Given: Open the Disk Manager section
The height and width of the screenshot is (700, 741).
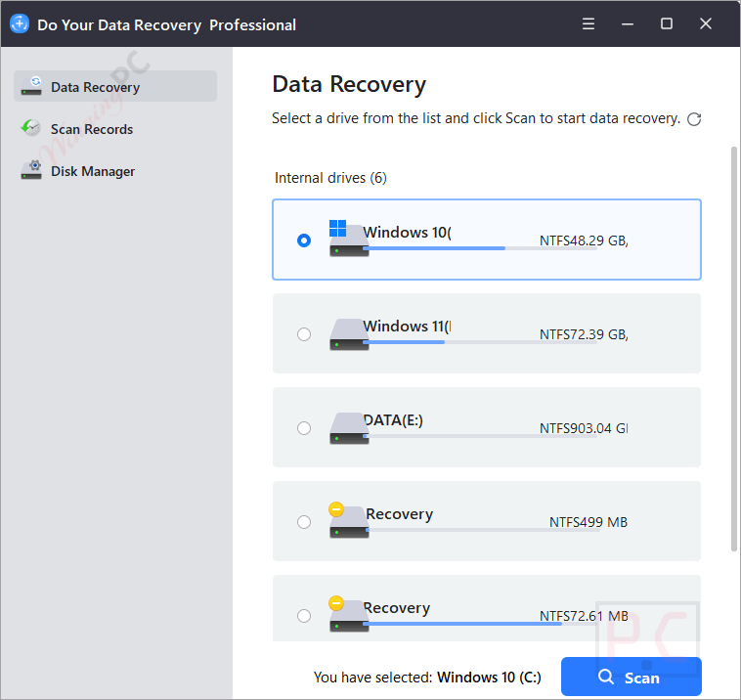Looking at the screenshot, I should click(x=115, y=171).
